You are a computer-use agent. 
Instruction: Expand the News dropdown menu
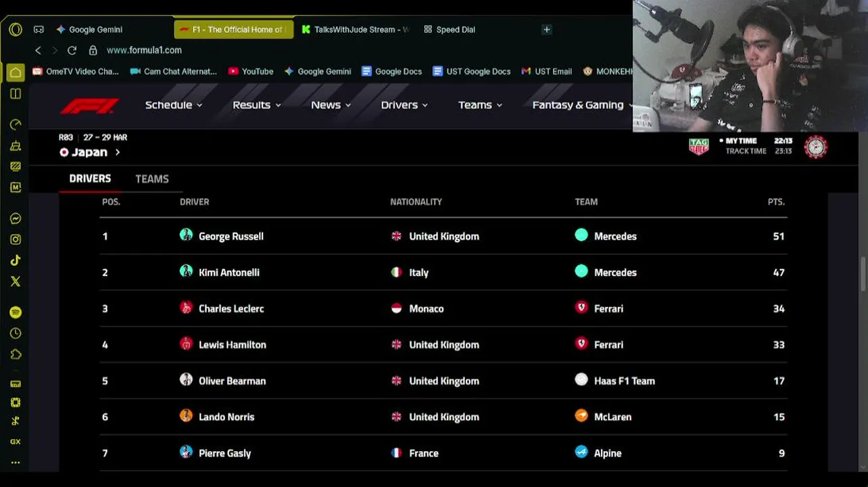click(x=331, y=105)
